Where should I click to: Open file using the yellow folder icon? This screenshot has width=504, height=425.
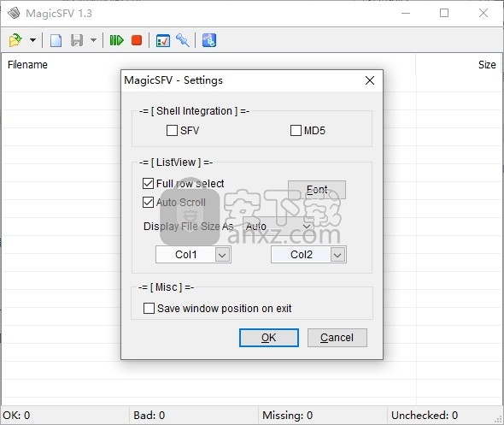coord(15,40)
